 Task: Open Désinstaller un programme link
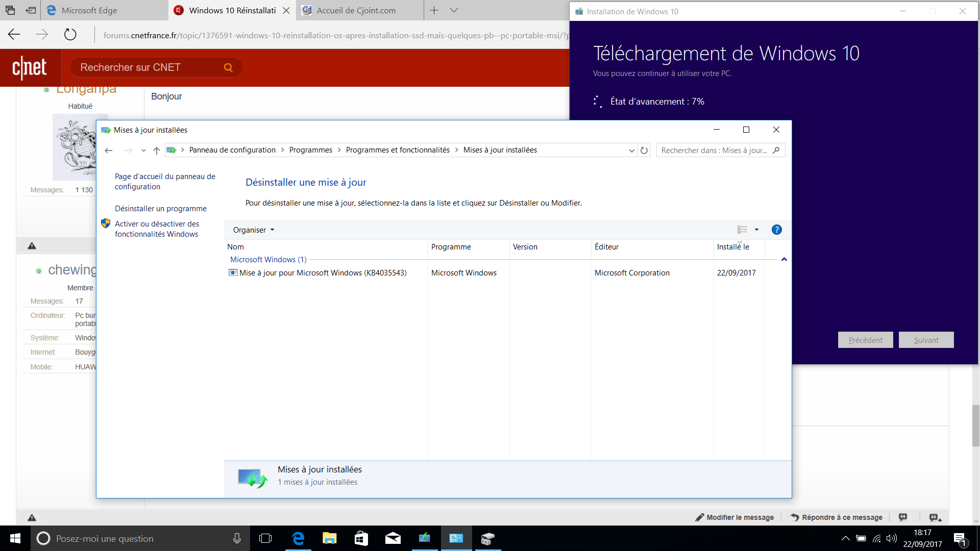[x=161, y=209]
